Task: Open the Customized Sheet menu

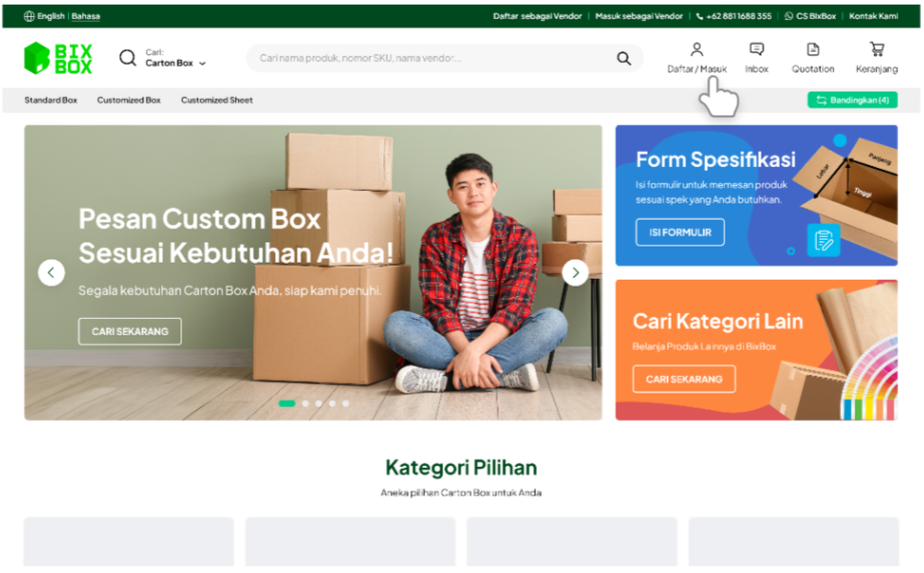Action: click(x=217, y=100)
